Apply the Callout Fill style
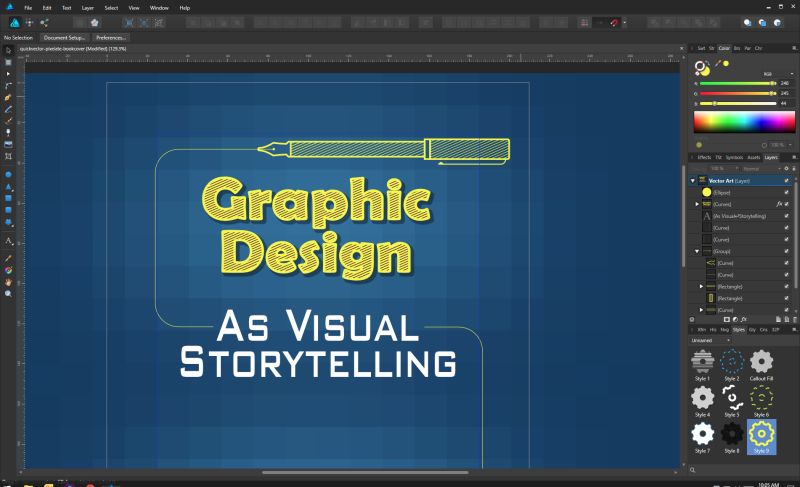 click(761, 365)
